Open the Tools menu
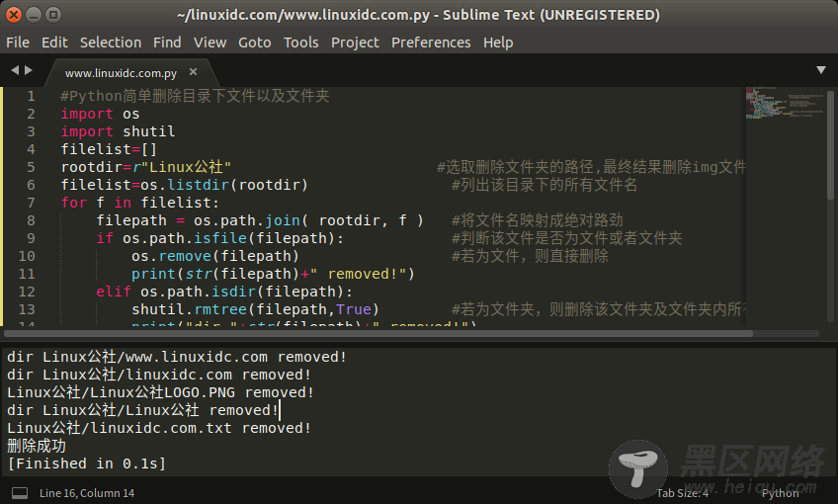 pos(300,42)
